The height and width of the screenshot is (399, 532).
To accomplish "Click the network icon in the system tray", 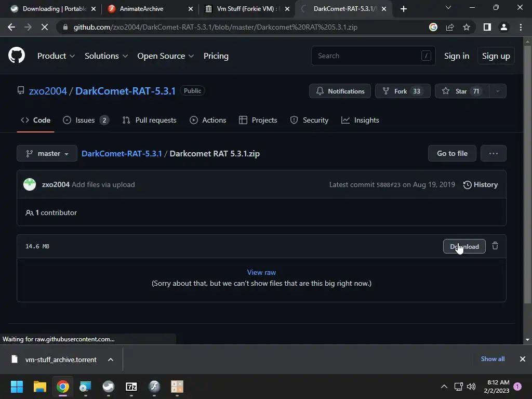I will pyautogui.click(x=458, y=387).
